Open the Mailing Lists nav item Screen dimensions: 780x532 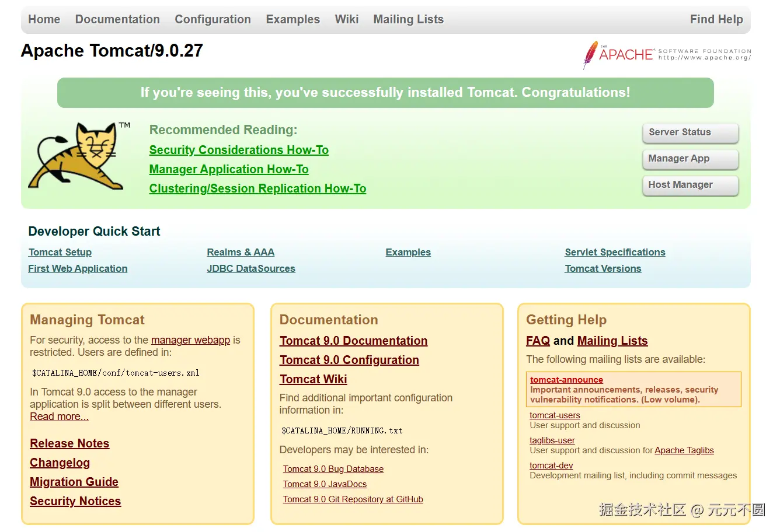click(x=408, y=19)
